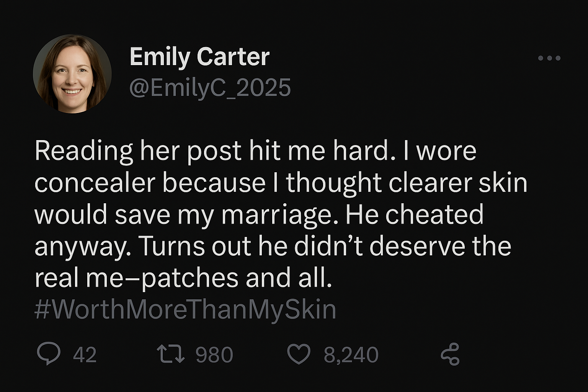Image resolution: width=588 pixels, height=392 pixels.
Task: Click the 8,240 likes count
Action: pyautogui.click(x=351, y=355)
